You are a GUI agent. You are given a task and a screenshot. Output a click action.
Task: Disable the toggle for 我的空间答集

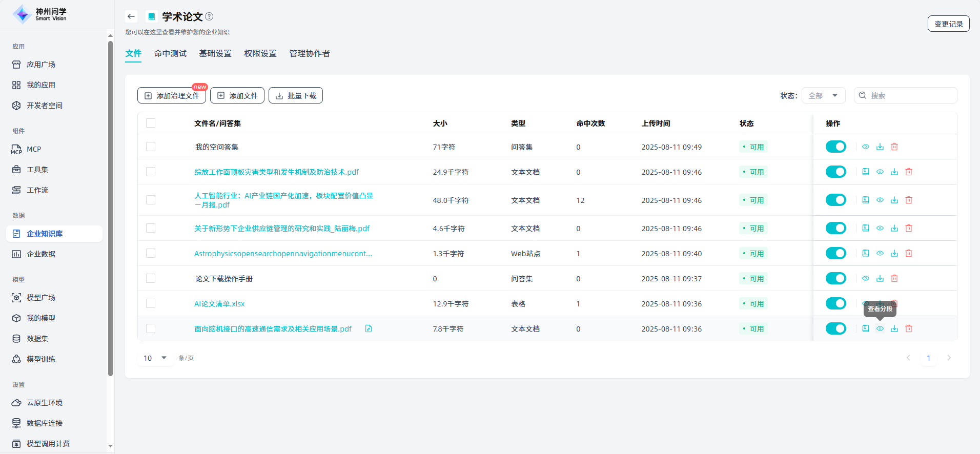coord(835,147)
